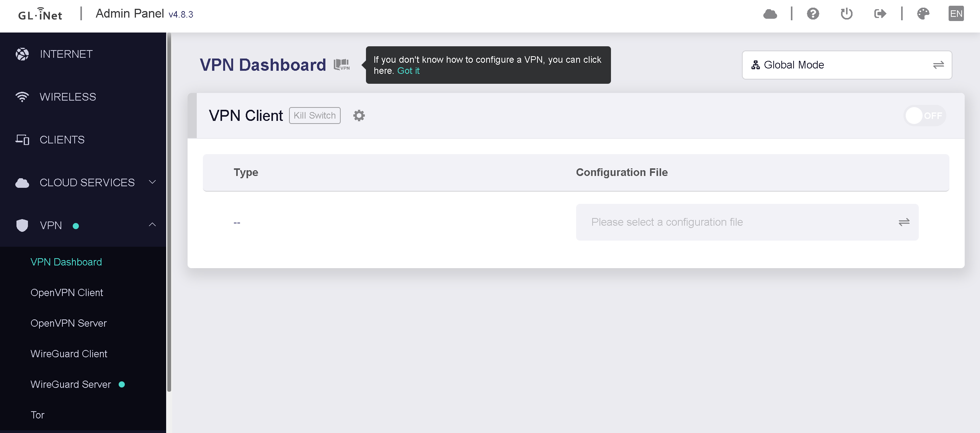
Task: Open the theme palette icon
Action: (923, 14)
